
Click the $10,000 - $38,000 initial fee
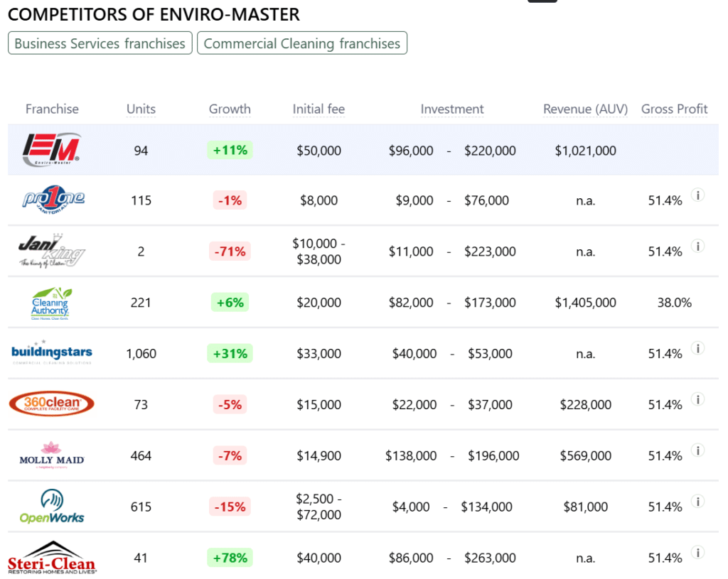click(x=318, y=251)
